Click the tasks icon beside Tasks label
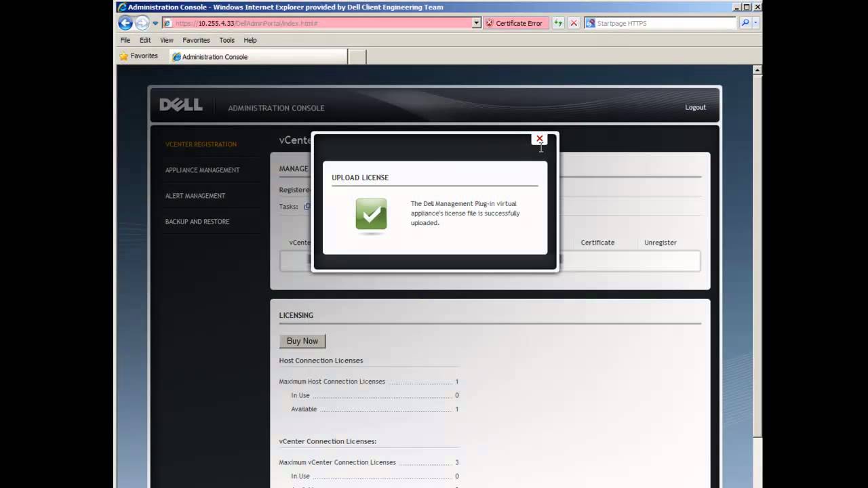The image size is (868, 488). tap(307, 207)
